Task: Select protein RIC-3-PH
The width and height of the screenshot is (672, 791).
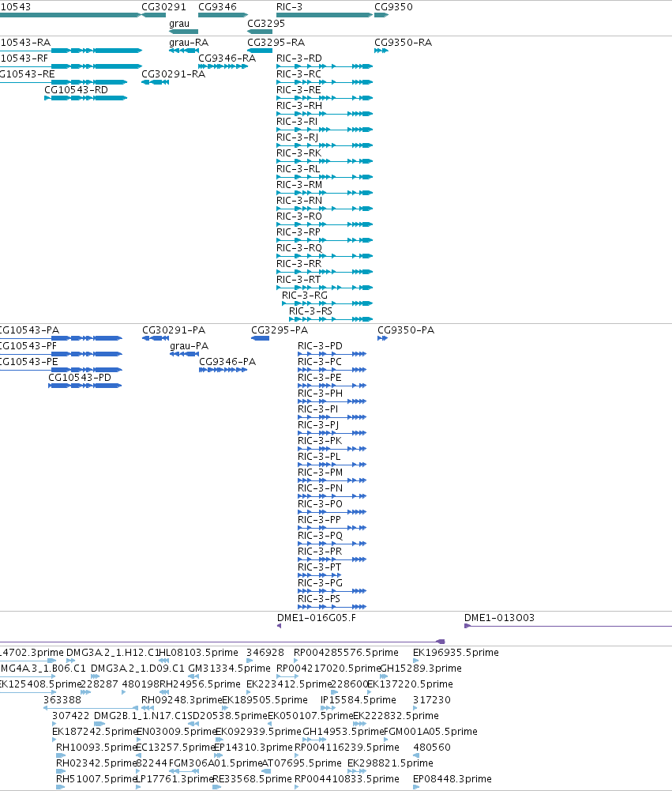Action: [x=332, y=401]
